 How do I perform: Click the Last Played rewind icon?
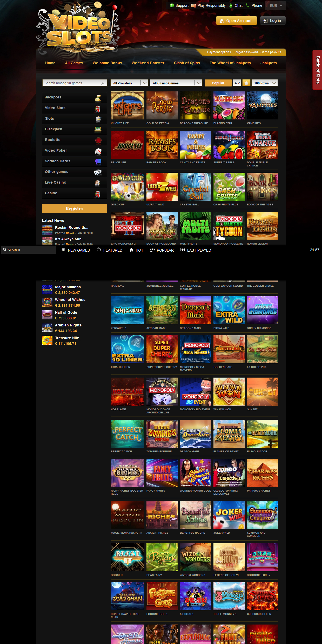coord(183,250)
